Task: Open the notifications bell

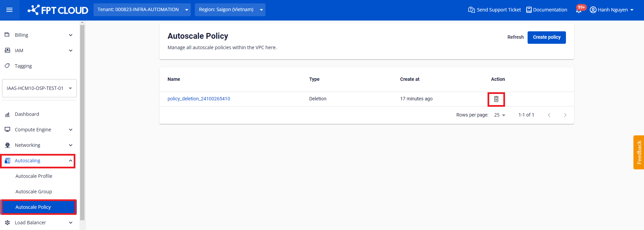Action: (579, 10)
